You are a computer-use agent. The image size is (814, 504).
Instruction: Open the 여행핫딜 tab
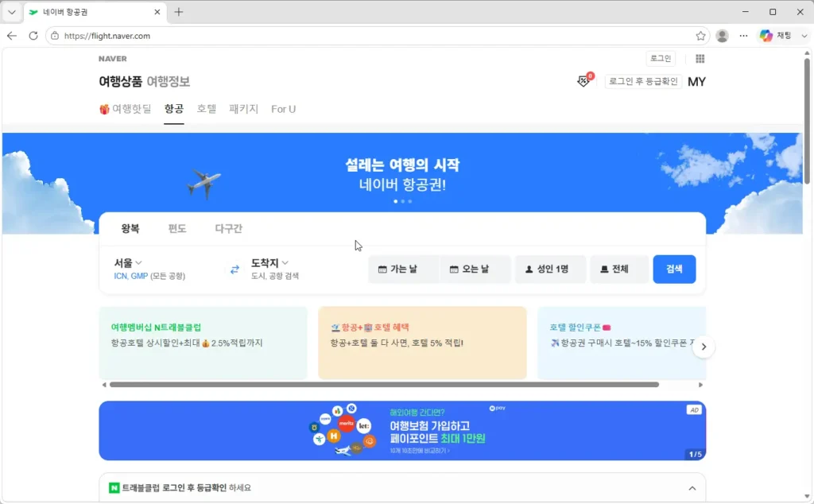(x=125, y=109)
